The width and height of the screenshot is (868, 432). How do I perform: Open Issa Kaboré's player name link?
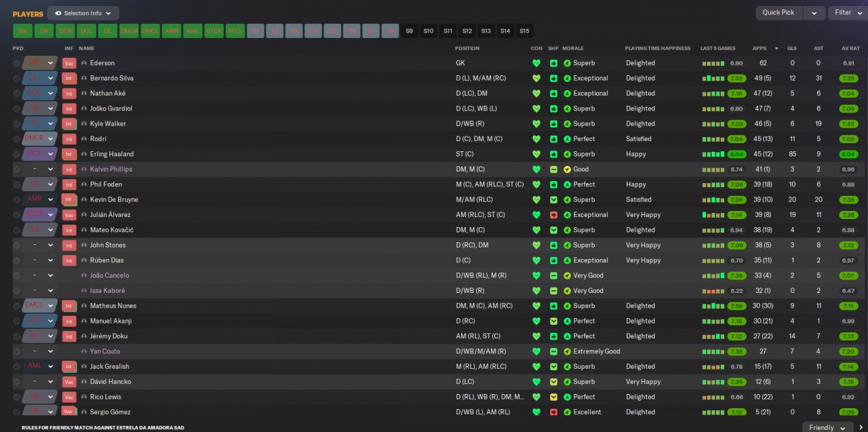click(x=108, y=291)
